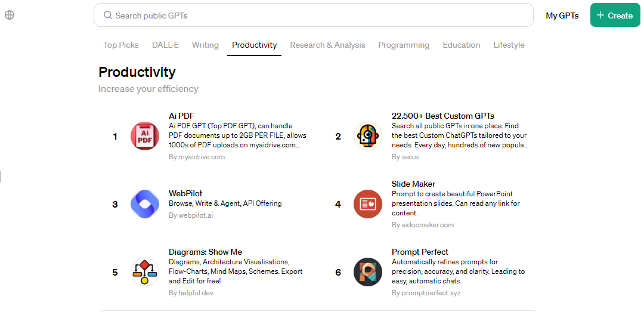
Task: Click the globe icon in top-left corner
Action: click(x=10, y=15)
